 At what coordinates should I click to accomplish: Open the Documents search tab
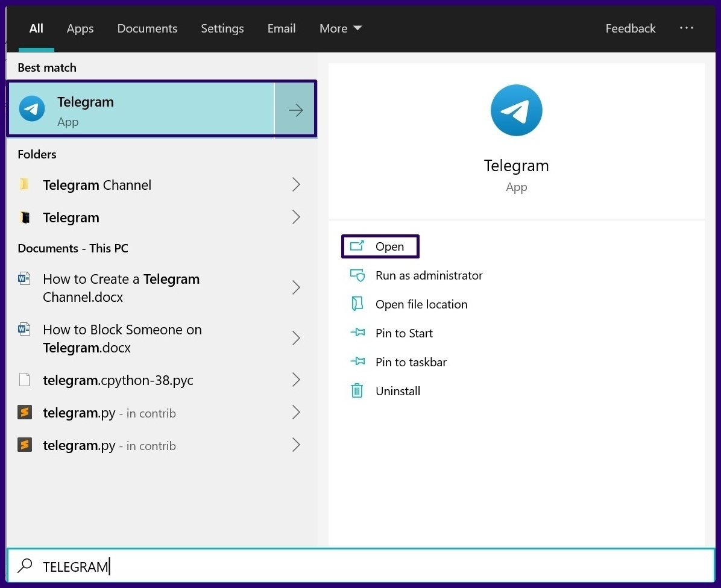147,28
